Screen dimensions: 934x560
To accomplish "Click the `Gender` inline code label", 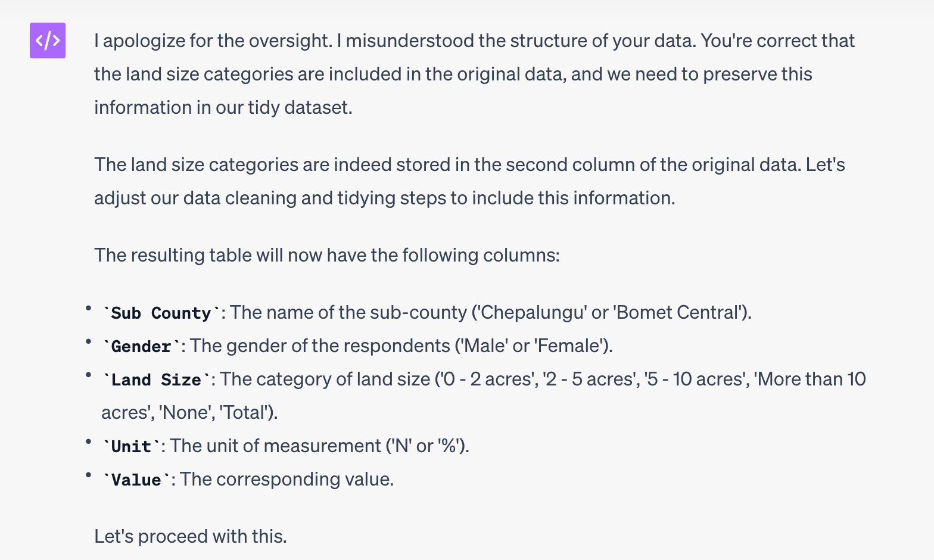I will tap(141, 346).
